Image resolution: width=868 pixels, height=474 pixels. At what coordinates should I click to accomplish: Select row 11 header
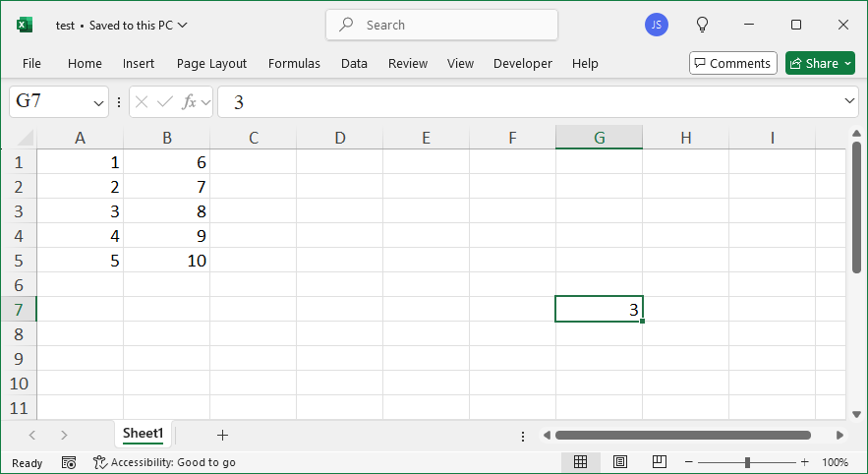coord(19,408)
